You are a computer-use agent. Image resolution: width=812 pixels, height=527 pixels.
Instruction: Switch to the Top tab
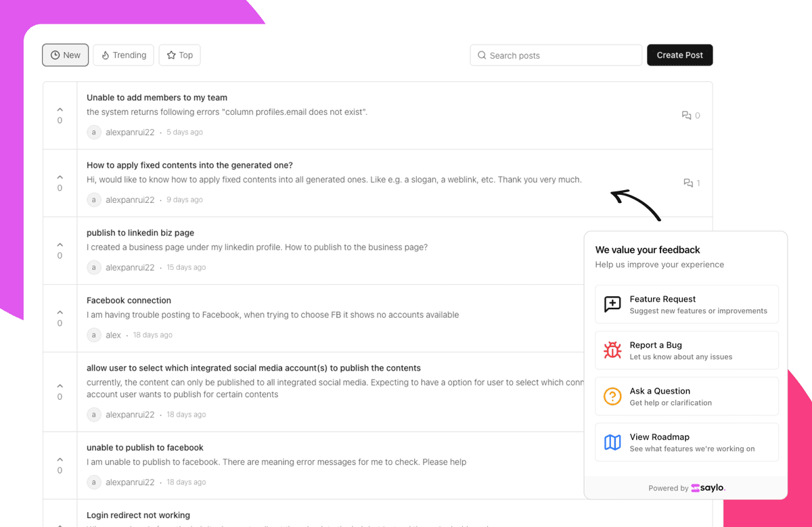tap(179, 55)
